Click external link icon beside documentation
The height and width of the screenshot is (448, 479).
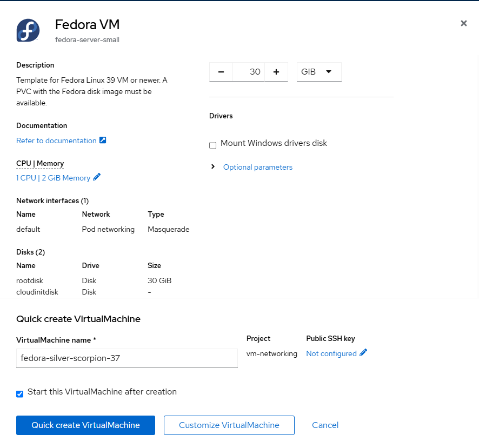click(103, 140)
